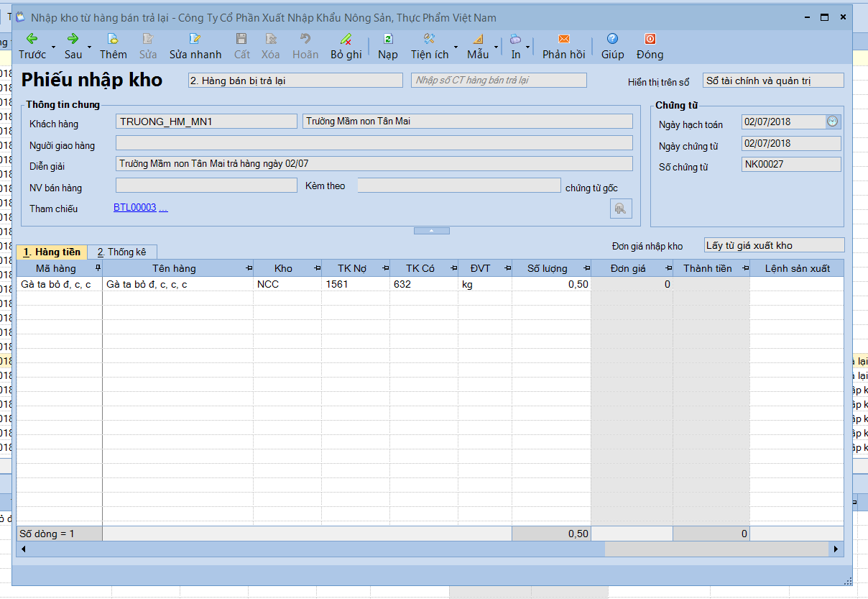The image size is (868, 599).
Task: Click the window's title bar app icon
Action: coord(20,17)
